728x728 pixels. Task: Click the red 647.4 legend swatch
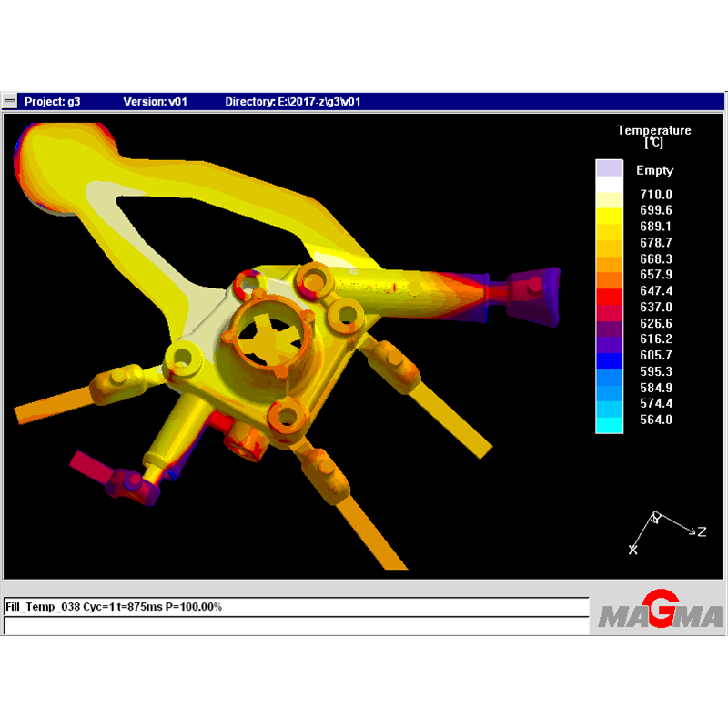[609, 297]
